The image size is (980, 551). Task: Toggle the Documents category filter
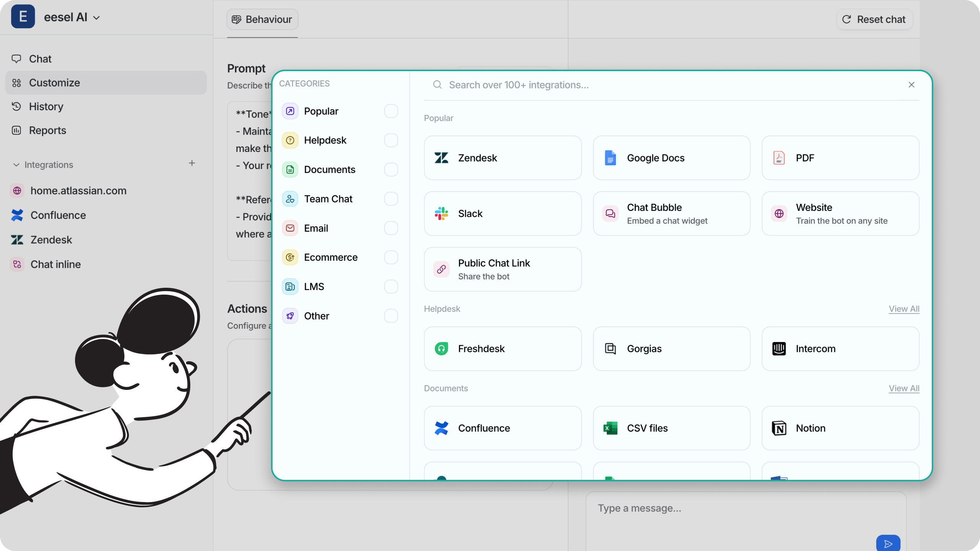390,170
